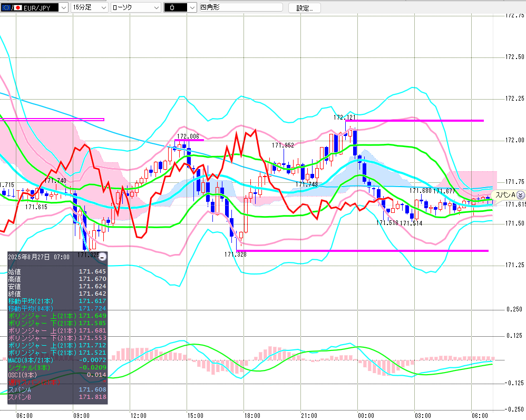Click the シグナル(9本) -0.0209 row
Viewport: 526px width, 420px height.
click(57, 367)
